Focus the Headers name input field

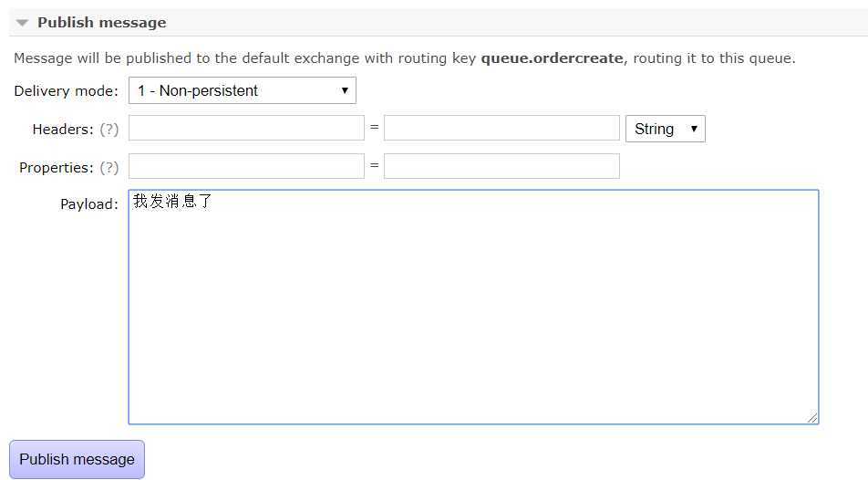pos(246,128)
